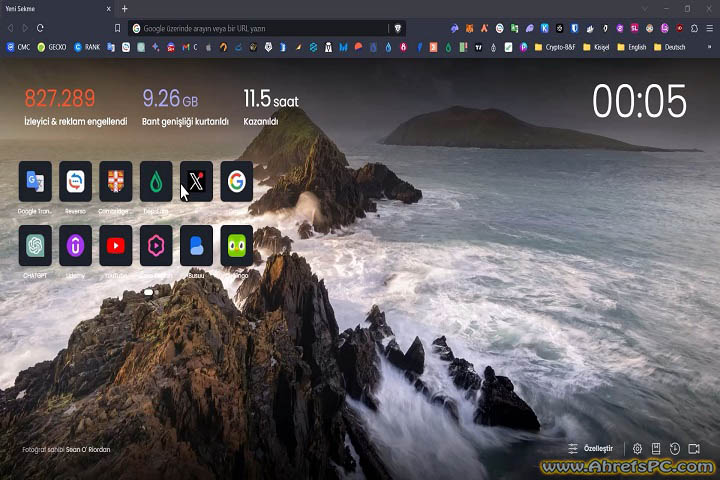Open the Bitwarden shield extension
Screen dimensions: 720x480
point(574,28)
